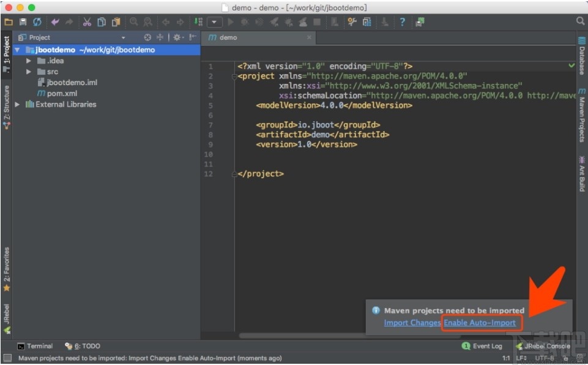Click the Project panel settings gear icon
The image size is (588, 365).
click(177, 37)
